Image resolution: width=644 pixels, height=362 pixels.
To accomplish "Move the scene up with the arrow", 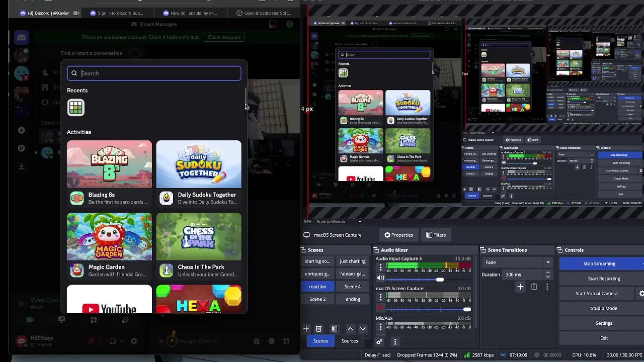I will [x=351, y=329].
